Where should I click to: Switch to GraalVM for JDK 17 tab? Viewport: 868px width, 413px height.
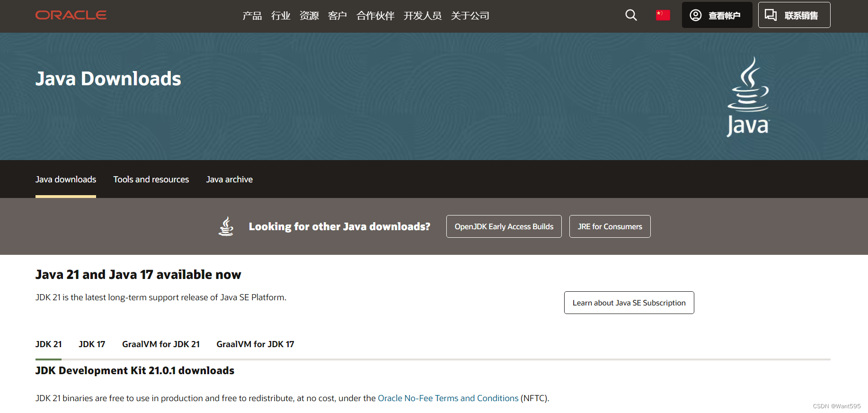(x=256, y=344)
